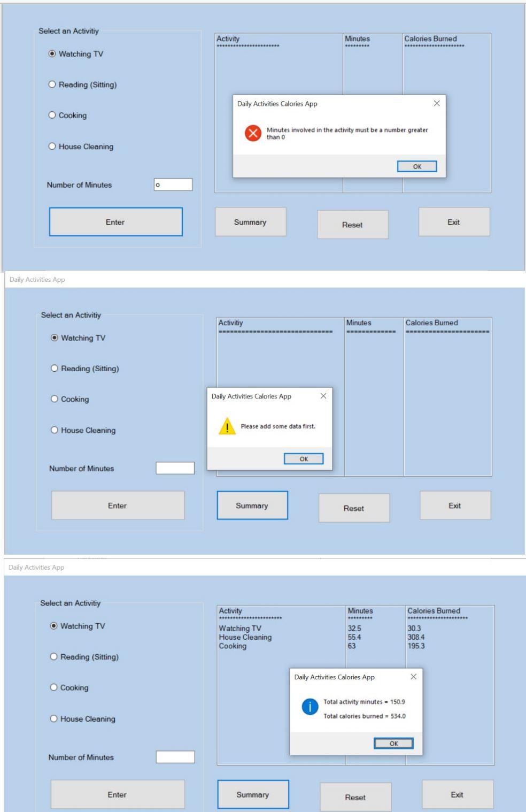This screenshot has width=526, height=812.
Task: Click focused Summary button in warning-dialog window
Action: [x=252, y=505]
